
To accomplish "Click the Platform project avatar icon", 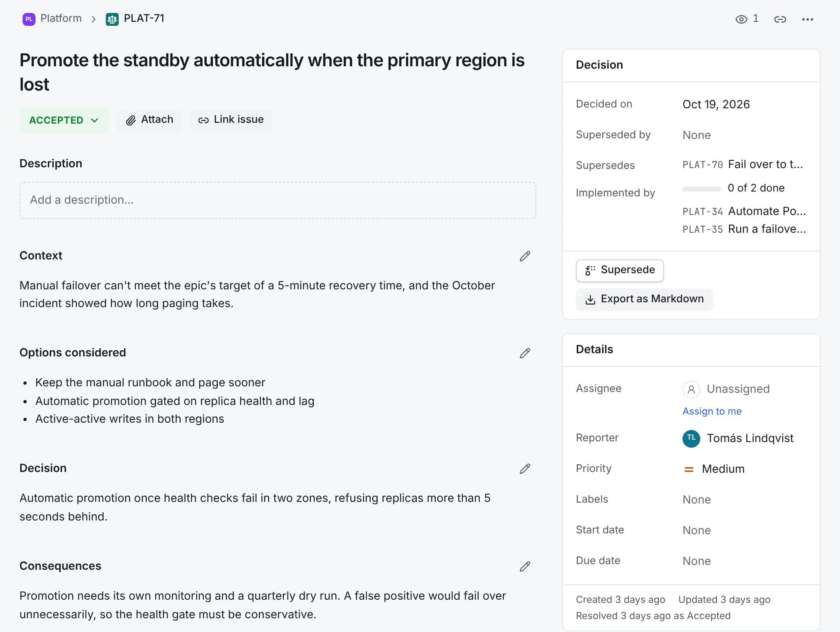I will tap(29, 19).
